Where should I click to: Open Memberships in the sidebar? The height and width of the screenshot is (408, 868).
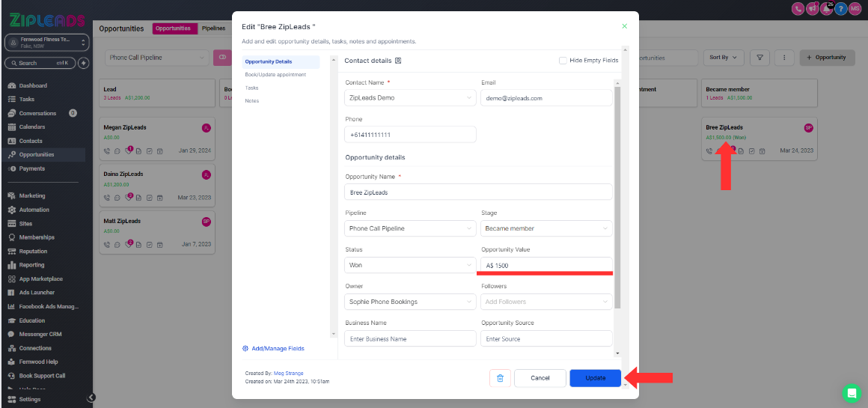(37, 237)
